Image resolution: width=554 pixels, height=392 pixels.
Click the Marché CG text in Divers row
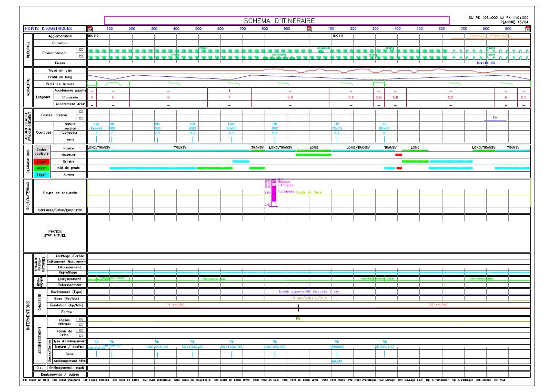[x=486, y=63]
